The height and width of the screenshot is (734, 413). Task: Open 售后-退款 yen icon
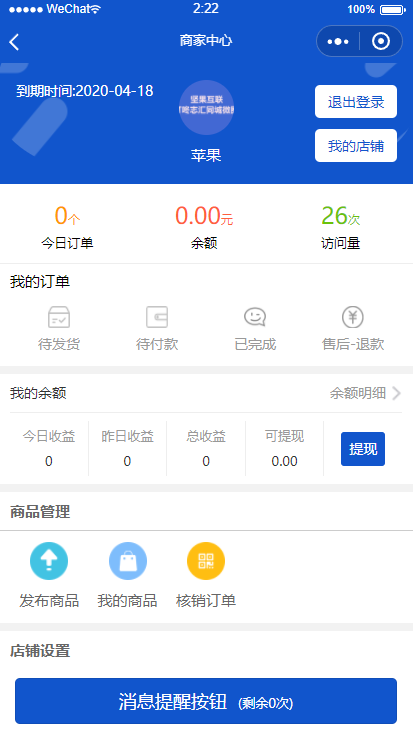353,317
